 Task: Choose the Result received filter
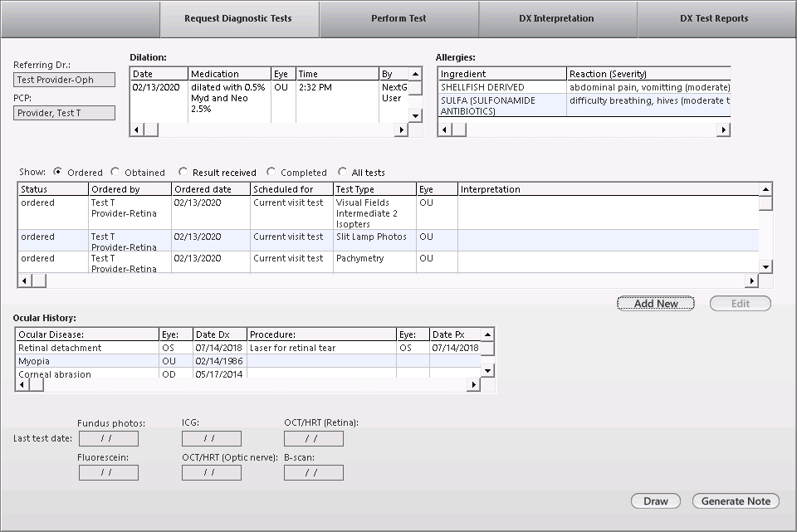click(x=183, y=173)
